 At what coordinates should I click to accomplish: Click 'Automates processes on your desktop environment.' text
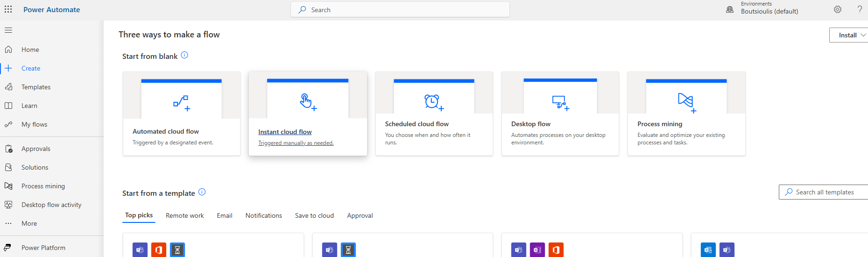(x=558, y=139)
